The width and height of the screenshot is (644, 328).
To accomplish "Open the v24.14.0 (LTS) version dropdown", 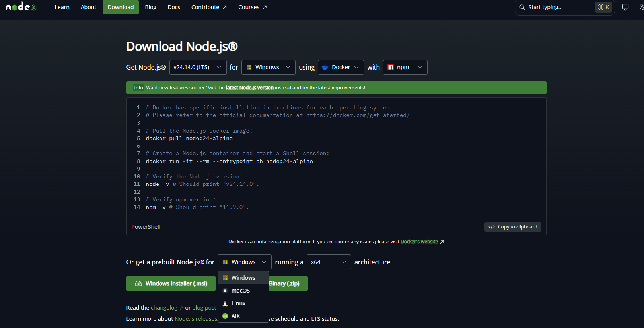I will (x=198, y=67).
